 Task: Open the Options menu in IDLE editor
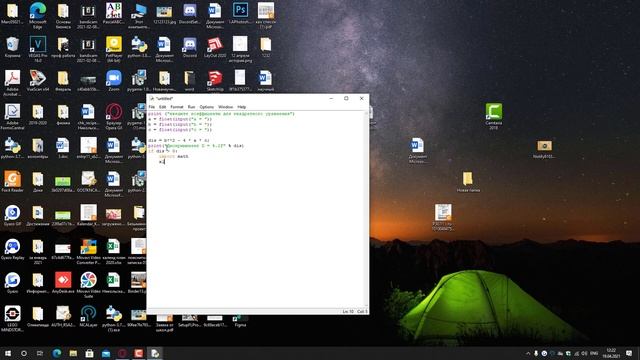click(x=207, y=107)
